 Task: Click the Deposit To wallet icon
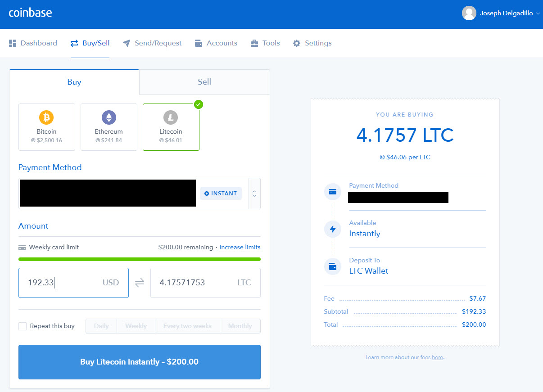click(333, 266)
